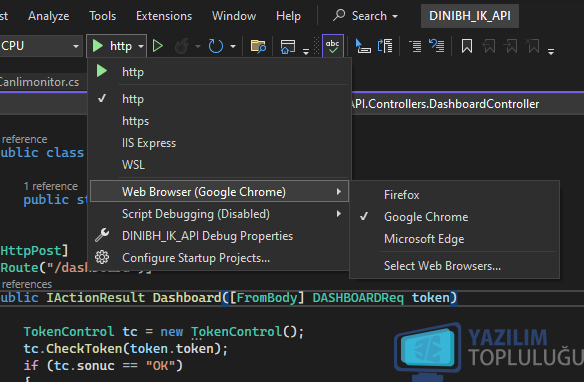
Task: Click the browser window toolbar icon
Action: pyautogui.click(x=288, y=46)
